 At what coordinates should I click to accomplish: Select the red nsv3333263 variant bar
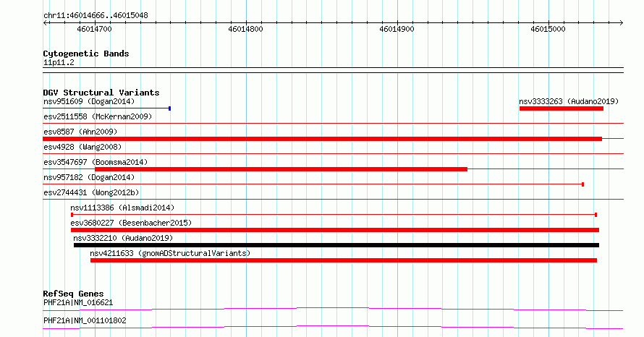(x=562, y=108)
